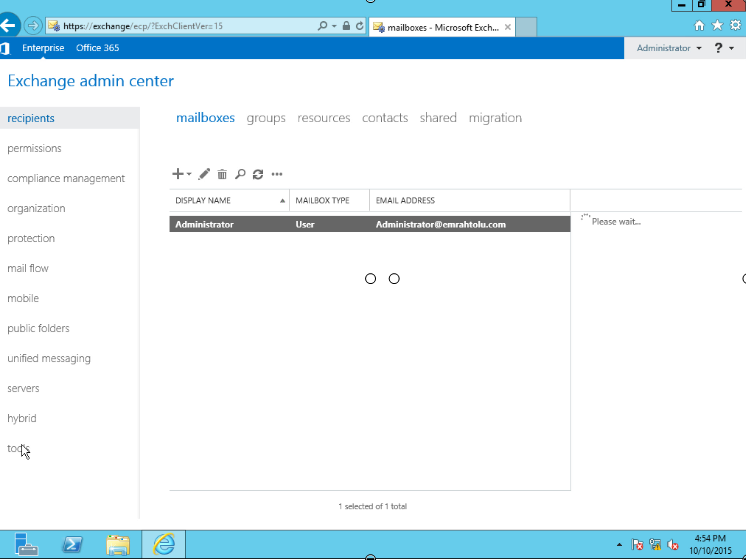This screenshot has height=560, width=746.
Task: Open Server Manager from the taskbar
Action: (26, 544)
